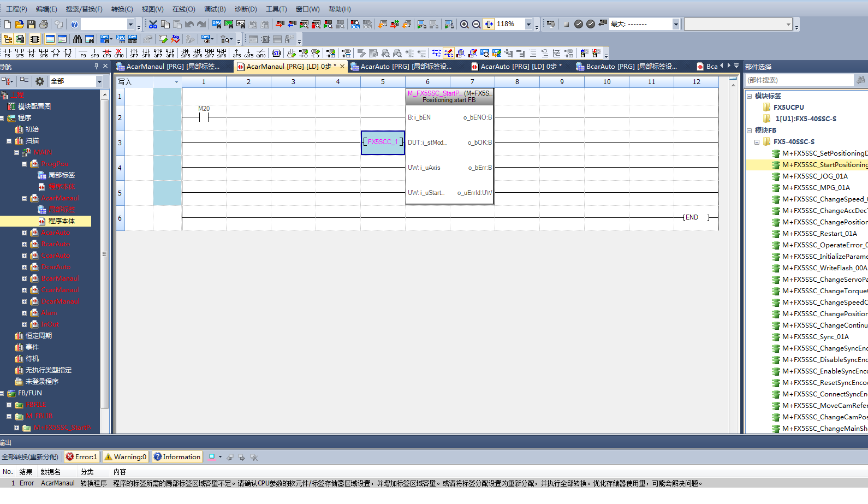Expand the AcarAuto program tree node

click(24, 233)
